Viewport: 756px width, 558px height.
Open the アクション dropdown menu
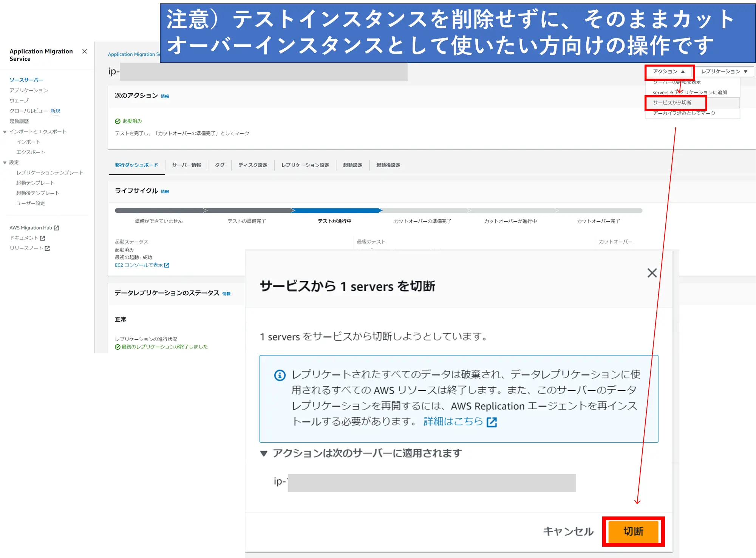click(x=669, y=71)
